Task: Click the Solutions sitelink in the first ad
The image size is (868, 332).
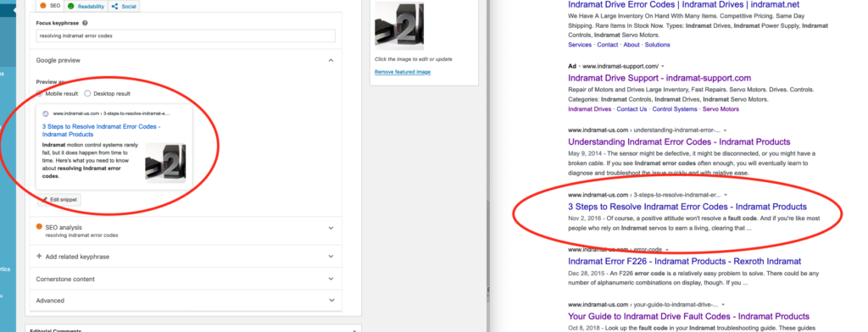Action: click(x=657, y=45)
